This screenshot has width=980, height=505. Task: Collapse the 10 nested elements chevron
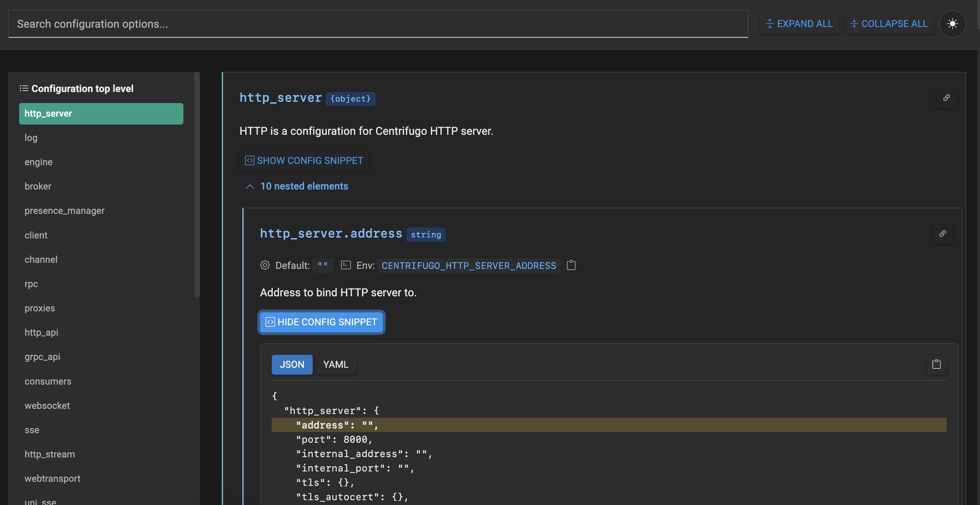[x=249, y=186]
